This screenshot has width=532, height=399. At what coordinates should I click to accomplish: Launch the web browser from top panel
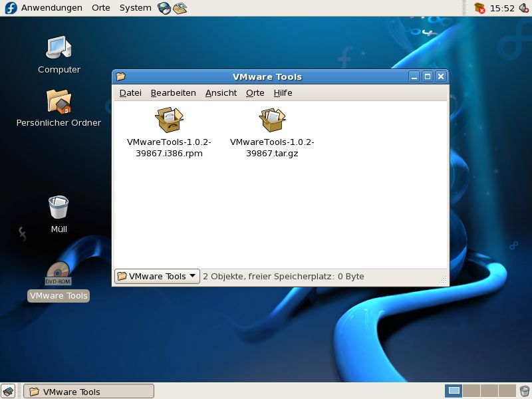coord(164,8)
